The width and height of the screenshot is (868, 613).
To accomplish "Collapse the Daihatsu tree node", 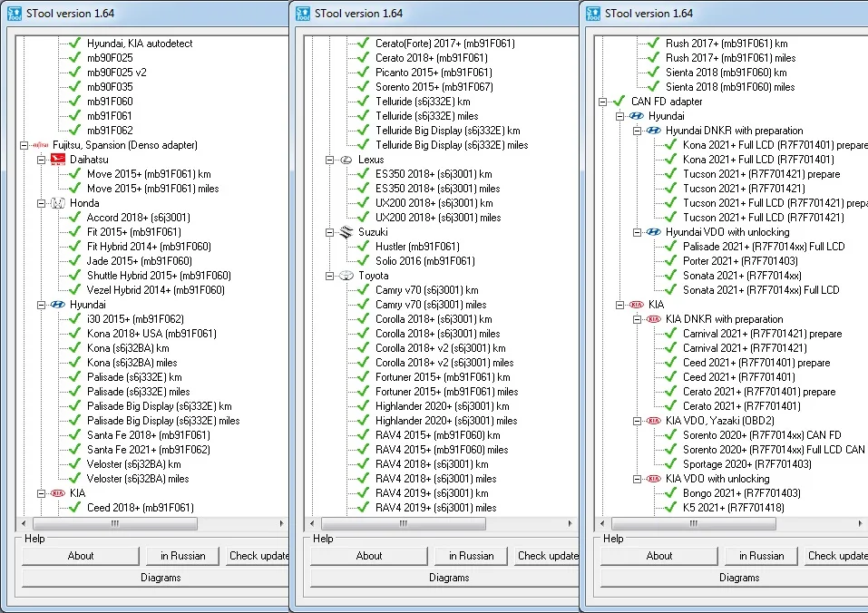I will pyautogui.click(x=41, y=160).
